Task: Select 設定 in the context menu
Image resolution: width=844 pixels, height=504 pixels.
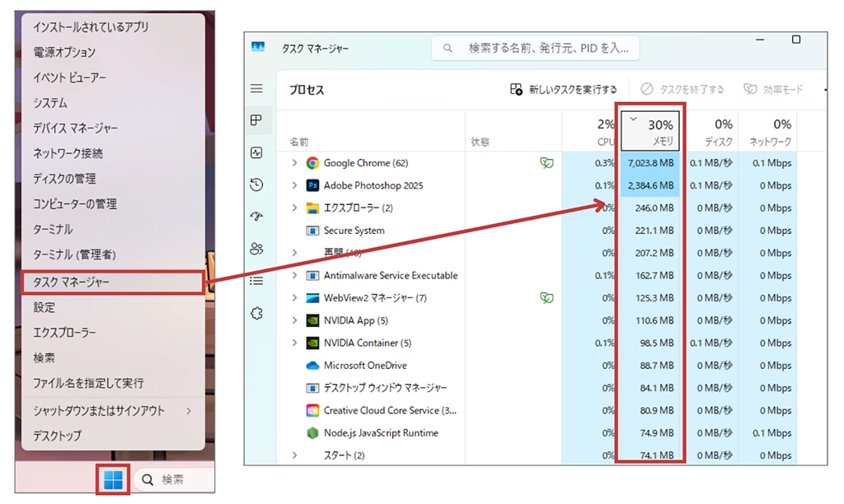Action: coord(113,307)
